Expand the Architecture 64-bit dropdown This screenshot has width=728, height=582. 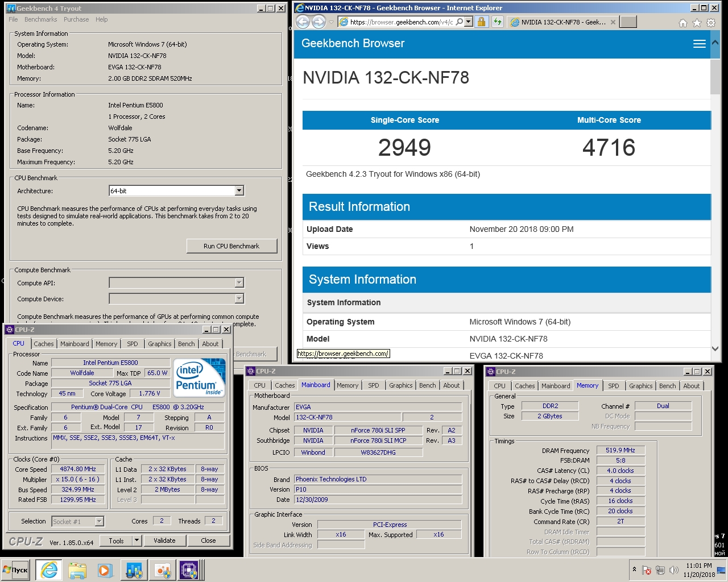(239, 191)
